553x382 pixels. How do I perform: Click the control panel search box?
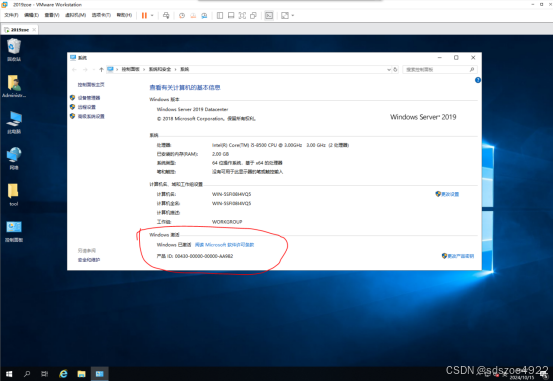(440, 69)
